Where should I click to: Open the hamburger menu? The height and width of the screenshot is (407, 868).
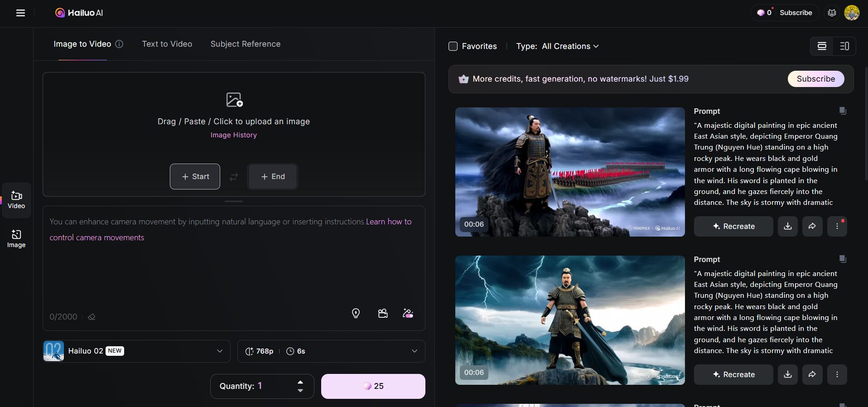[20, 13]
